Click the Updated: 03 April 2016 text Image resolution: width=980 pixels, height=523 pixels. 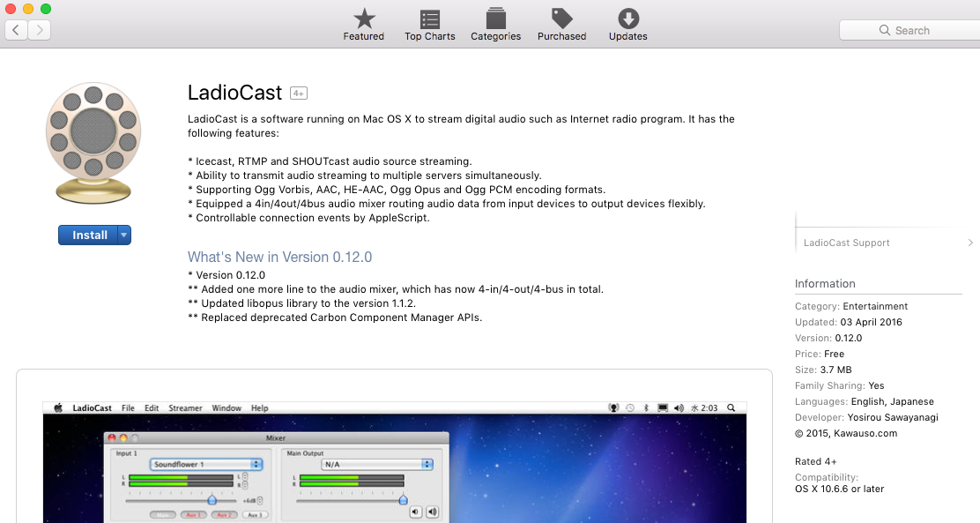coord(849,322)
